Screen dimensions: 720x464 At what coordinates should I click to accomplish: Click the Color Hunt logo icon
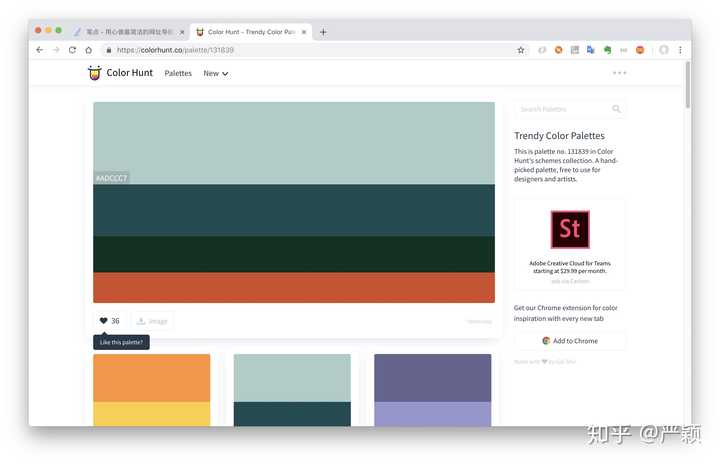point(94,73)
